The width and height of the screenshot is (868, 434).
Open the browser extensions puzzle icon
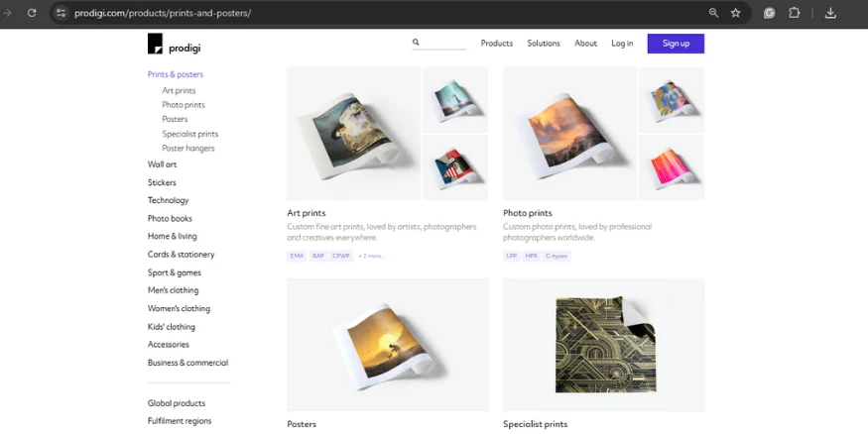[x=794, y=13]
